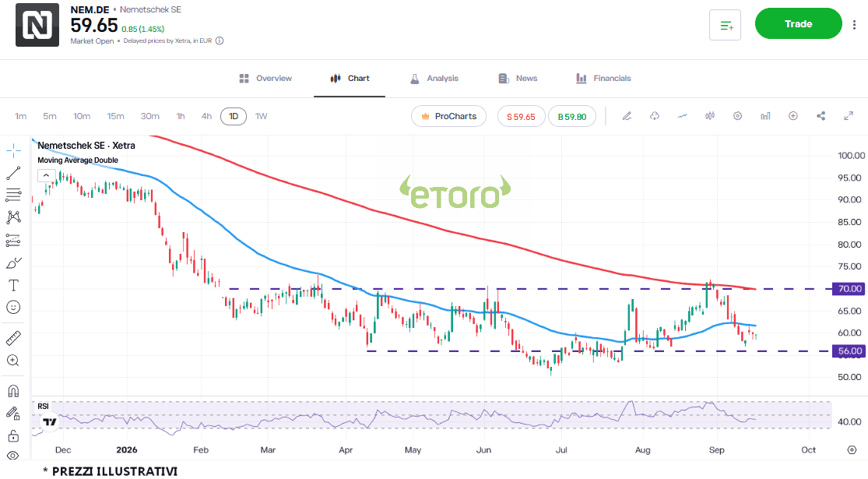The image size is (868, 479).
Task: Click the TradingView logo badge
Action: 49,422
